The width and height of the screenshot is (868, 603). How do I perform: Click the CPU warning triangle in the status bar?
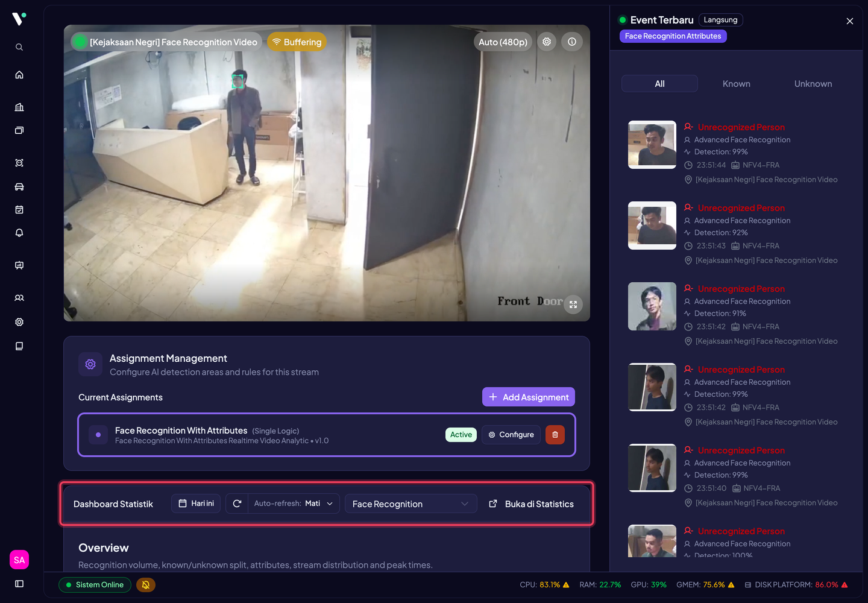(x=566, y=585)
